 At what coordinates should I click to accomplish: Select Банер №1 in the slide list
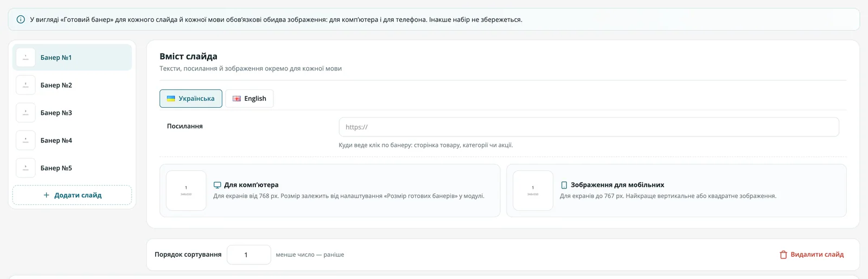pyautogui.click(x=72, y=57)
